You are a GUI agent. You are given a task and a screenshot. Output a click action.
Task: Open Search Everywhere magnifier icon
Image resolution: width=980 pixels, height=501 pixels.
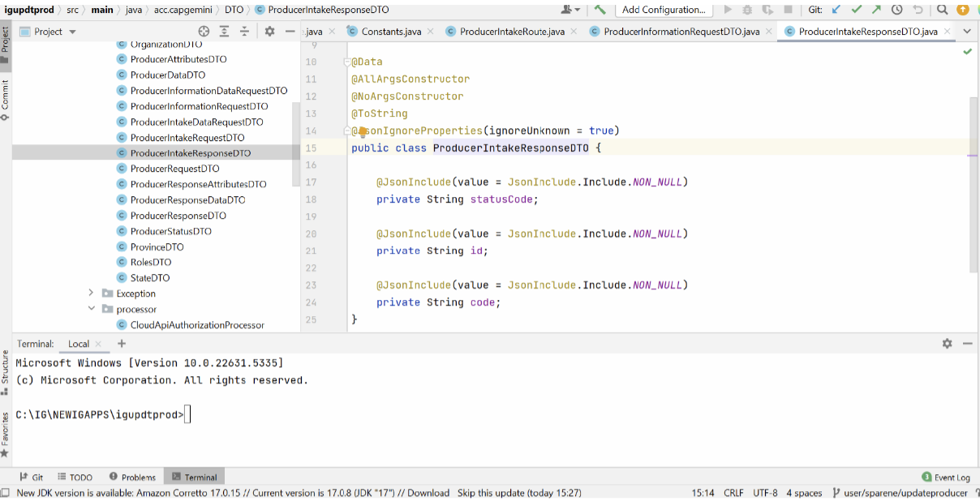point(942,10)
